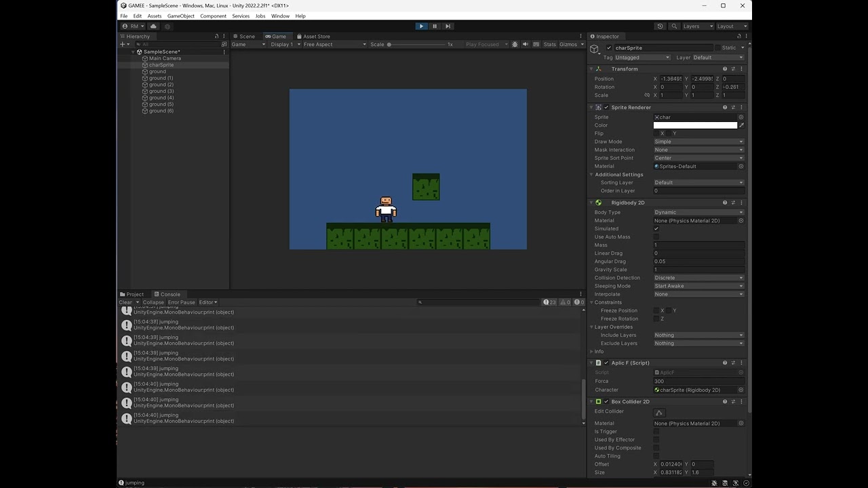Click the Play button to stop the game
Screen dimensions: 868x488
[420, 26]
